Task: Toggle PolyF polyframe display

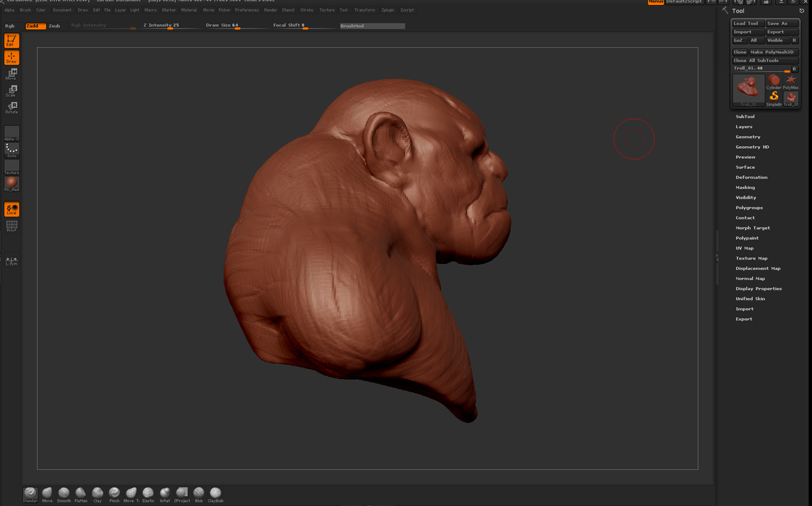Action: [x=11, y=226]
